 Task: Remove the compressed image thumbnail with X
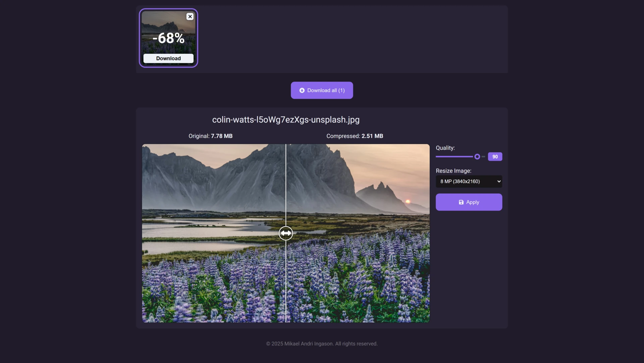pyautogui.click(x=190, y=16)
